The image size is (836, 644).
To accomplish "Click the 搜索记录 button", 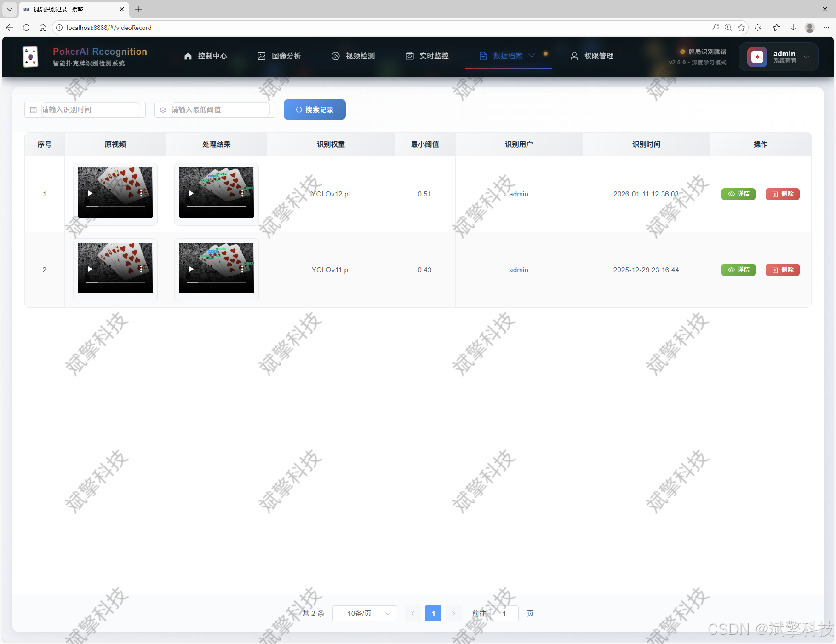I will tap(315, 109).
